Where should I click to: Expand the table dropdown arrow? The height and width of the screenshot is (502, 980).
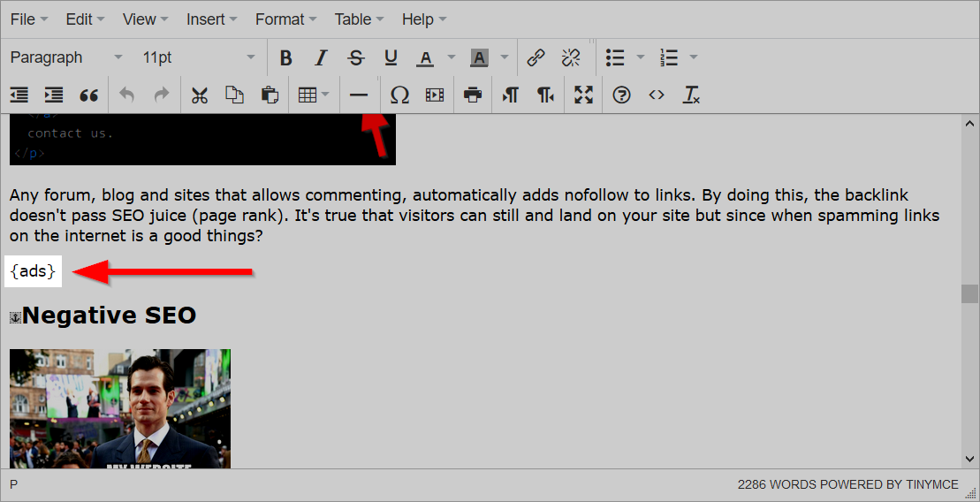[x=325, y=95]
